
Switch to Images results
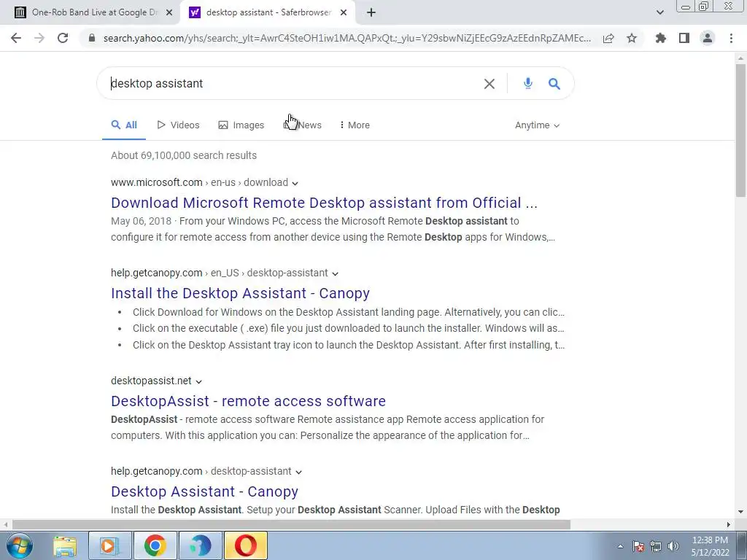241,125
